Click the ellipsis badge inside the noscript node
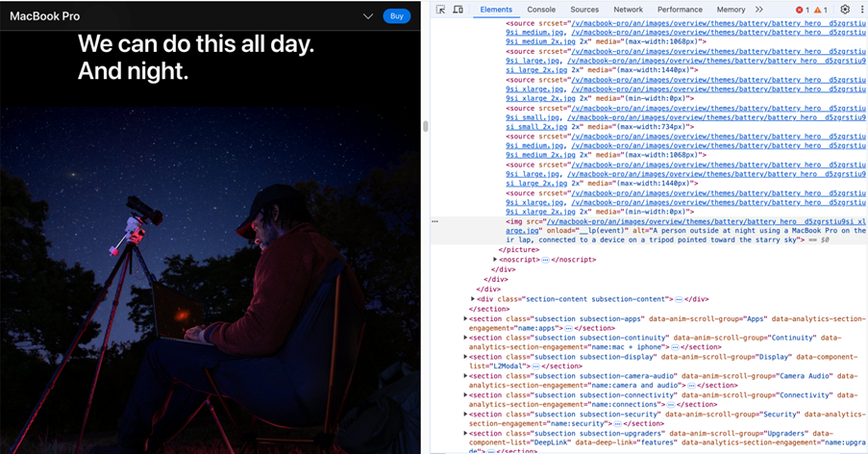 coord(545,260)
